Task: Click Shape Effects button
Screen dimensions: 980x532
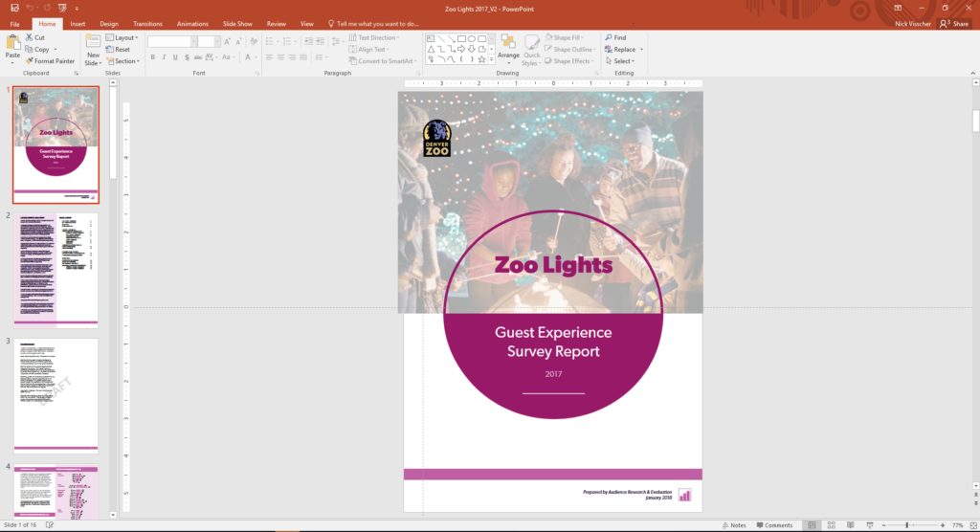Action: pos(568,61)
